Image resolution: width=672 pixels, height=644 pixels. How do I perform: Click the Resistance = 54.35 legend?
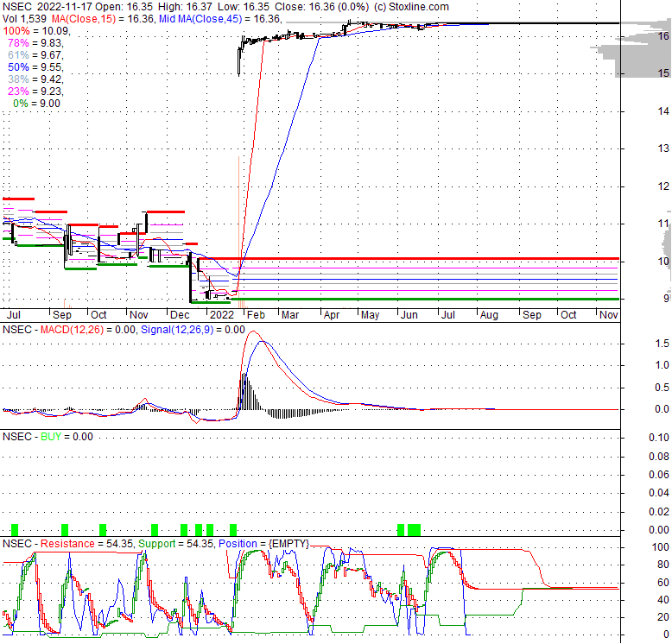[x=86, y=543]
